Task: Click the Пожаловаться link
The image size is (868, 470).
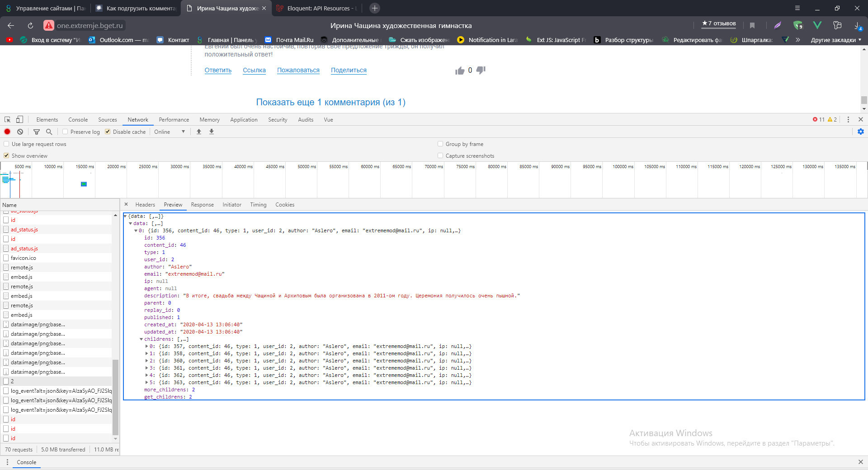Action: (298, 70)
